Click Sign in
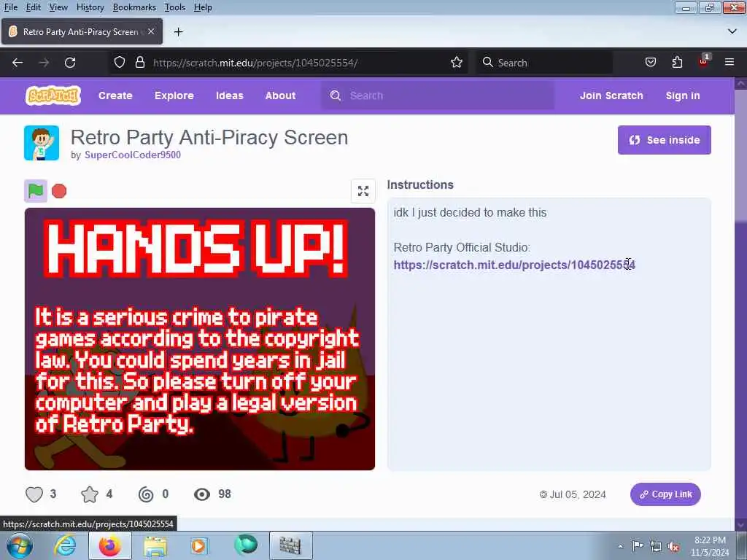747x560 pixels. 683,96
